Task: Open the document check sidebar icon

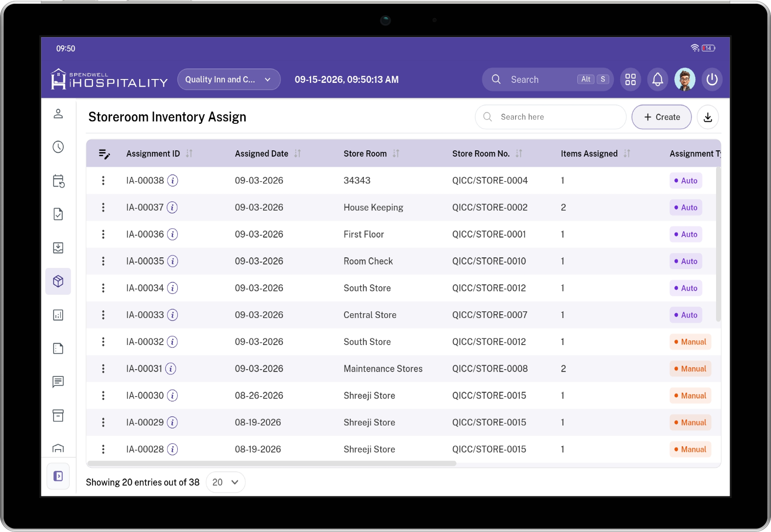Action: coord(58,214)
